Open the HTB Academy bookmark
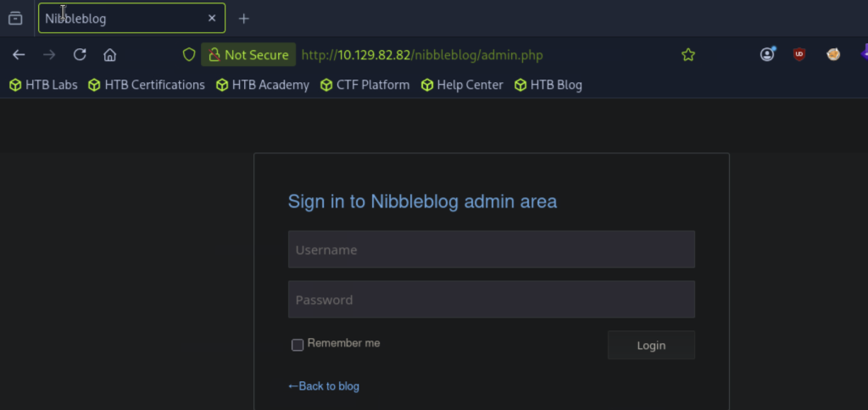The image size is (868, 410). pos(263,86)
